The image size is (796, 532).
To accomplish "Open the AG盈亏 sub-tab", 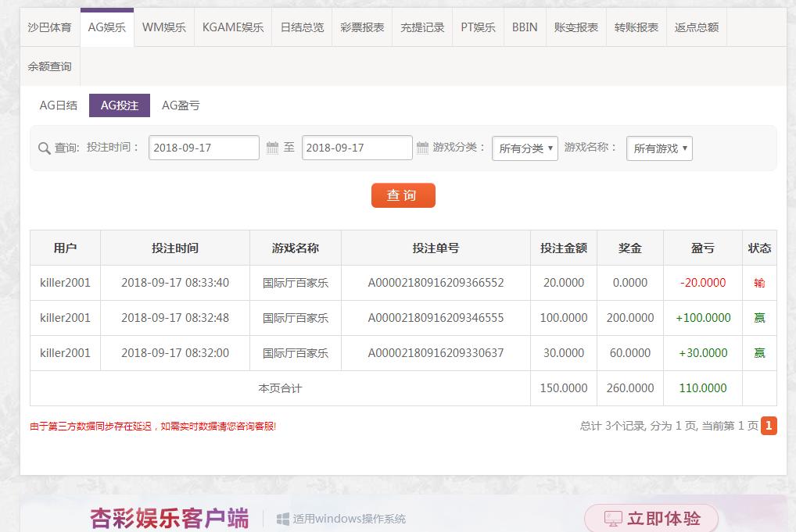I will (181, 105).
